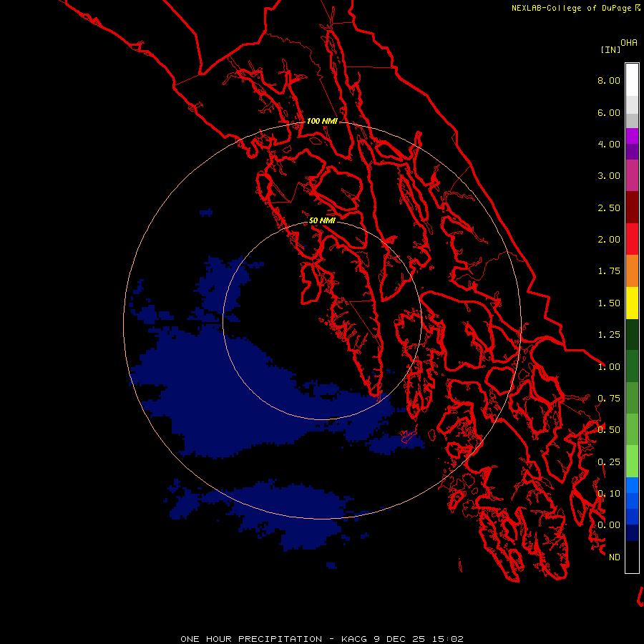This screenshot has height=644, width=644.
Task: Click the 3.00 legend value
Action: click(609, 176)
